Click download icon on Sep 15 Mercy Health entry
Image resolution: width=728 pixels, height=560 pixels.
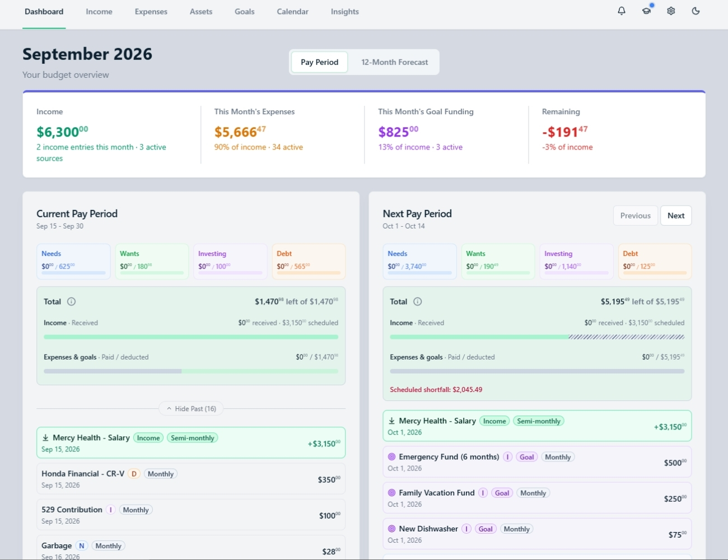tap(46, 438)
